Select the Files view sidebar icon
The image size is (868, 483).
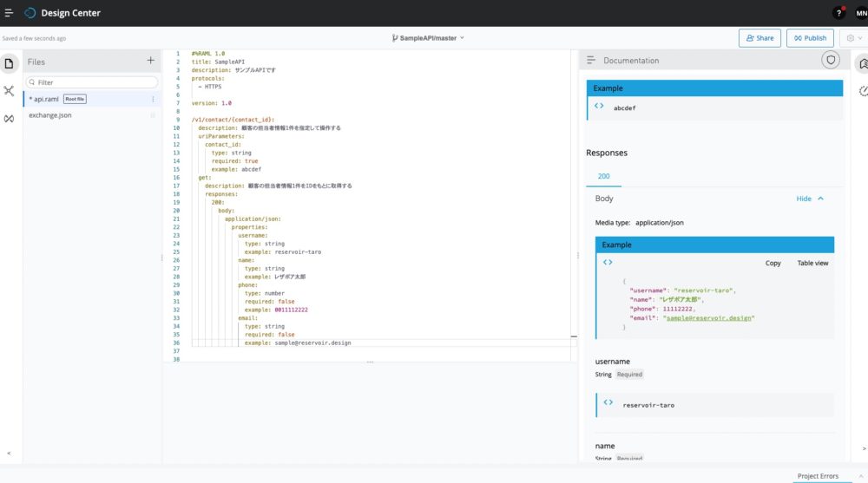pyautogui.click(x=9, y=63)
